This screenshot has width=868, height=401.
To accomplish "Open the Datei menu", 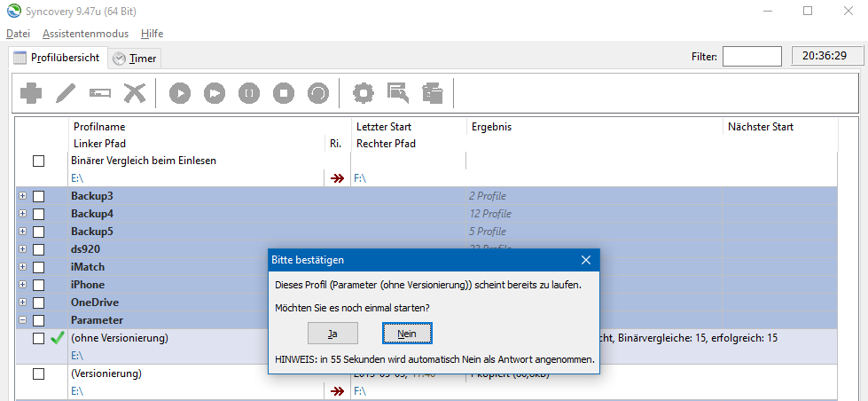I will click(18, 34).
